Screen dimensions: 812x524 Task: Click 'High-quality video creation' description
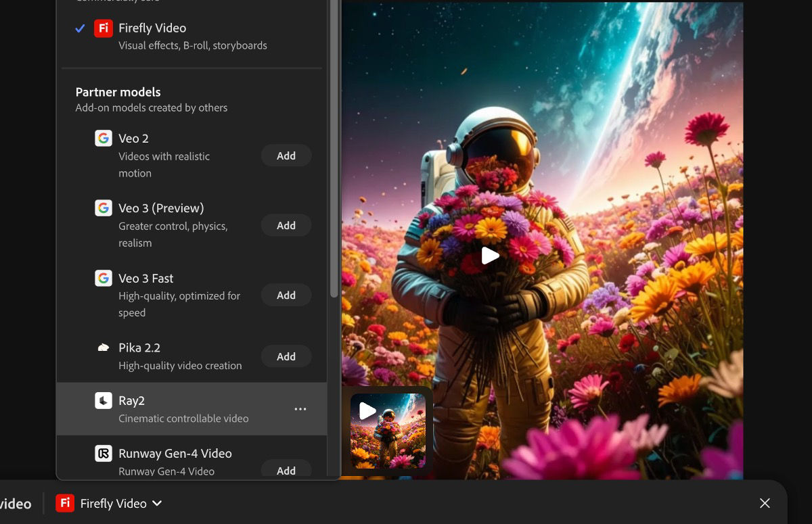[x=180, y=366]
